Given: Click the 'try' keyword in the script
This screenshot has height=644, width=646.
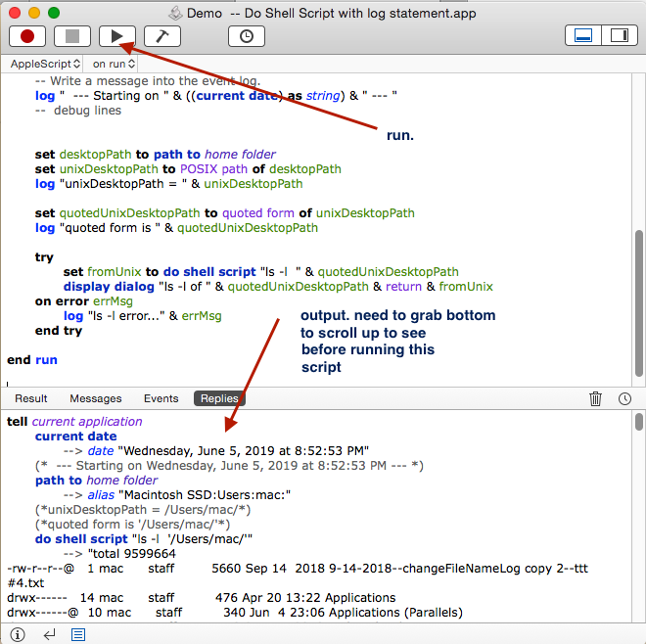Looking at the screenshot, I should click(44, 257).
